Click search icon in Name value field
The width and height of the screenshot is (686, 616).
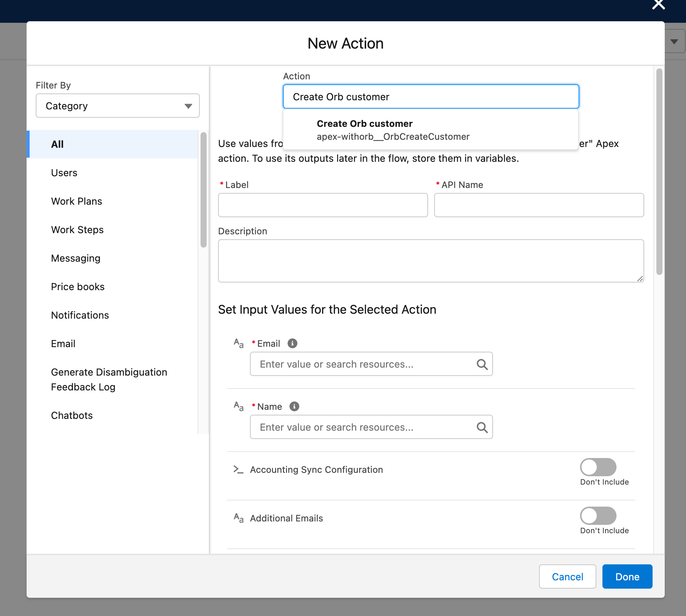point(482,427)
